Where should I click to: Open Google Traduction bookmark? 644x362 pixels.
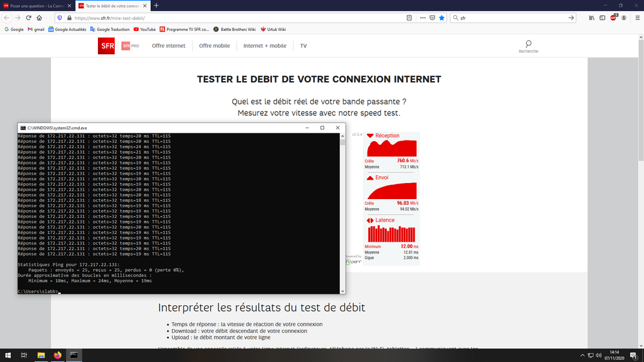click(x=110, y=30)
